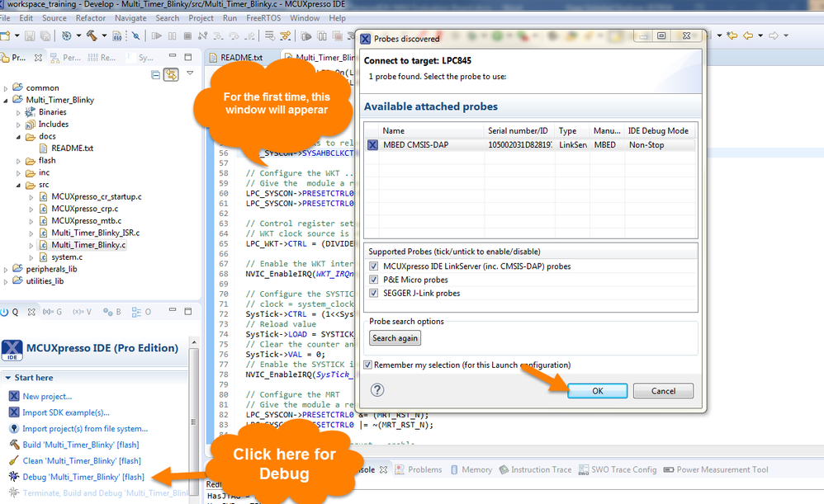
Task: Click the Step Over toolbar icon
Action: pyautogui.click(x=234, y=35)
